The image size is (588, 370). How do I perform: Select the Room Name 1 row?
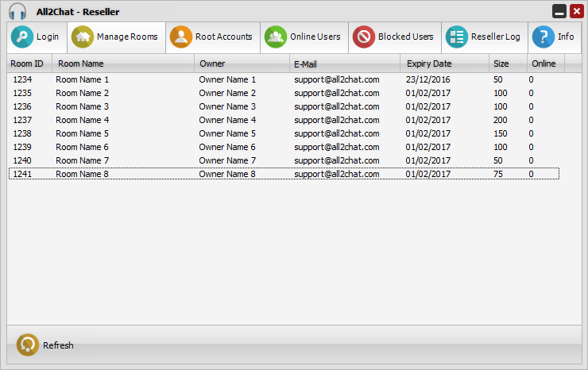(82, 80)
